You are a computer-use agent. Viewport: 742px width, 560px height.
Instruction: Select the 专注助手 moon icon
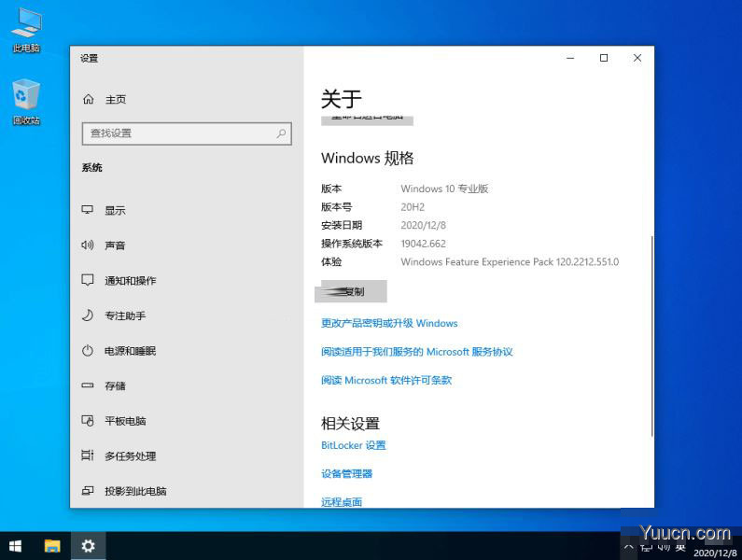pyautogui.click(x=87, y=315)
